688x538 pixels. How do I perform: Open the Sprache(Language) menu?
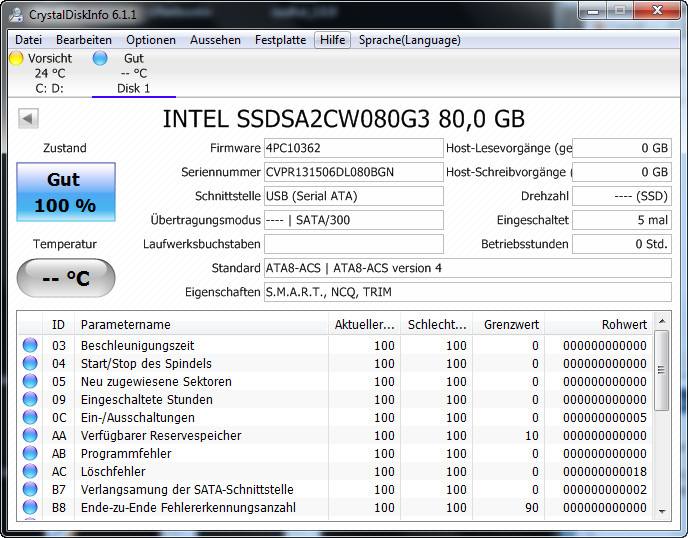(410, 40)
